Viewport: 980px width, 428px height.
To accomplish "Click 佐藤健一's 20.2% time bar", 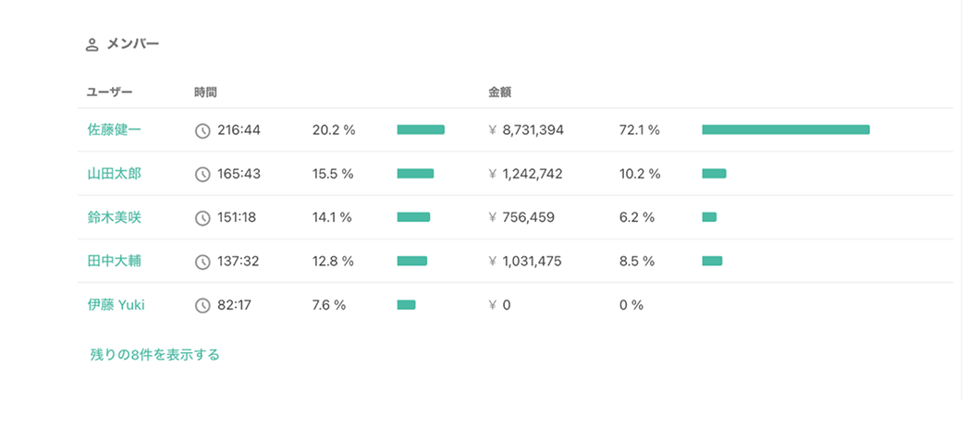I will 421,129.
